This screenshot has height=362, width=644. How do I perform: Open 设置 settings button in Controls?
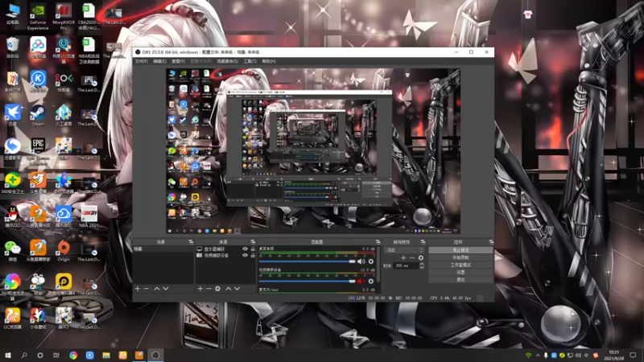pyautogui.click(x=460, y=272)
